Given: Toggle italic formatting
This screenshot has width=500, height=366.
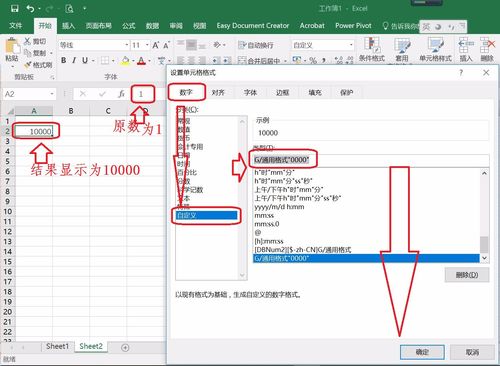Looking at the screenshot, I should pos(74,60).
